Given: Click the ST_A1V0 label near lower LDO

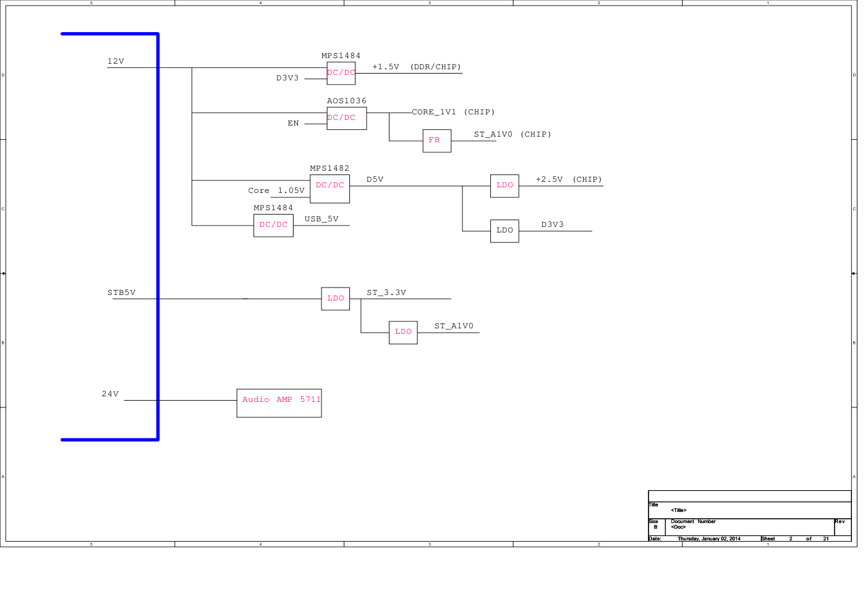Looking at the screenshot, I should coord(454,326).
